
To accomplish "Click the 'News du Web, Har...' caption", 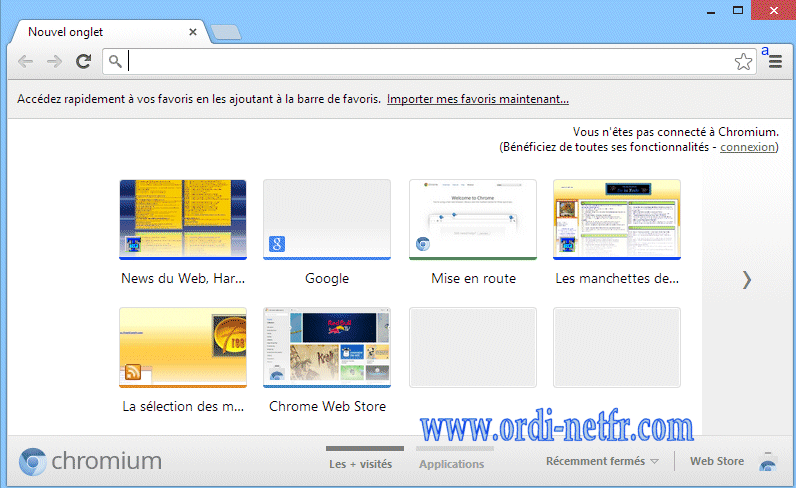I will click(183, 278).
